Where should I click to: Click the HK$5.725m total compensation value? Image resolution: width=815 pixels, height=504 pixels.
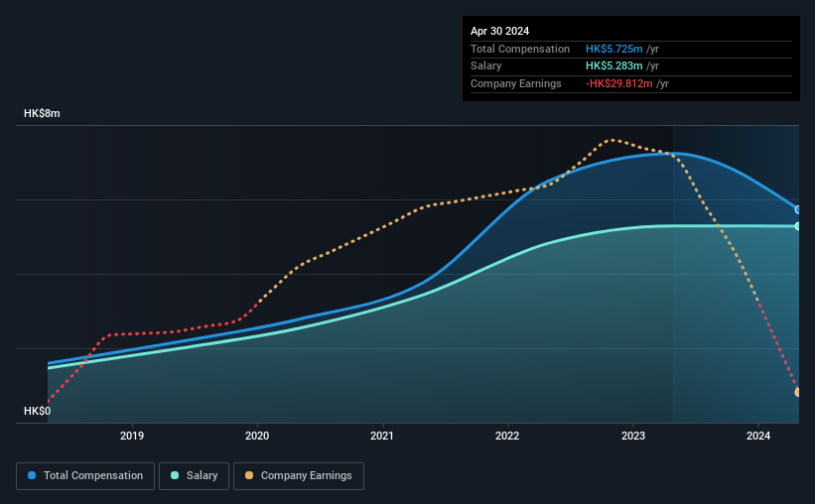(613, 49)
